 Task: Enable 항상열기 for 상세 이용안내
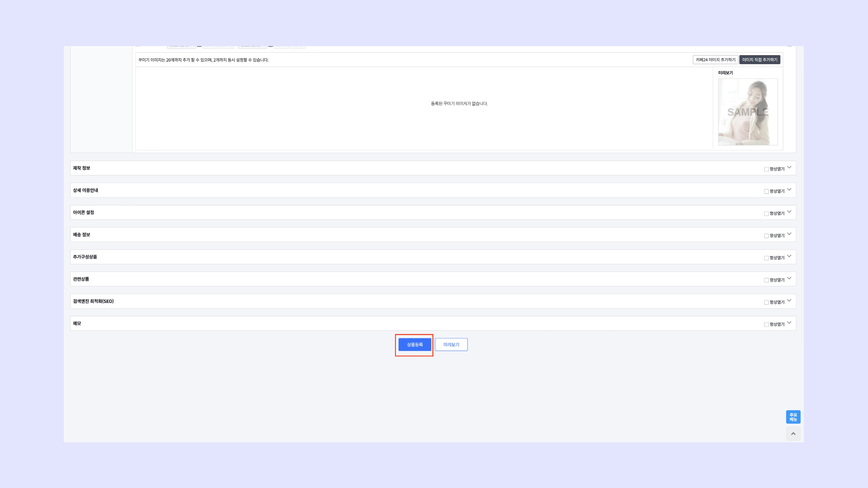point(766,192)
